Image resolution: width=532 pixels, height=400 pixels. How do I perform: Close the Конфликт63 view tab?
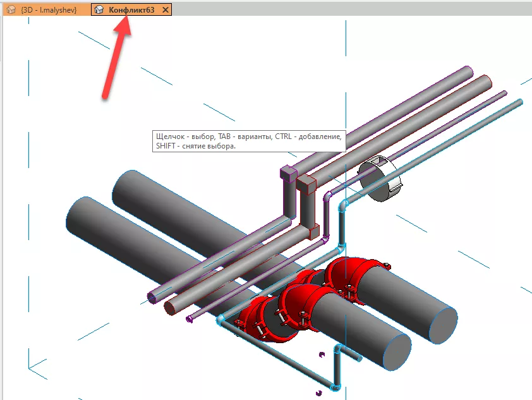[166, 11]
